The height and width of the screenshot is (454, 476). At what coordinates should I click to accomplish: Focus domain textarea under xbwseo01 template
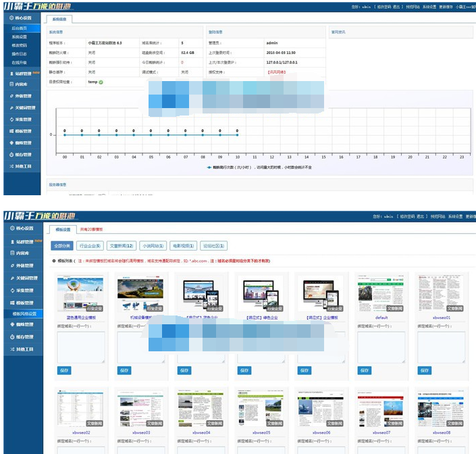click(442, 347)
